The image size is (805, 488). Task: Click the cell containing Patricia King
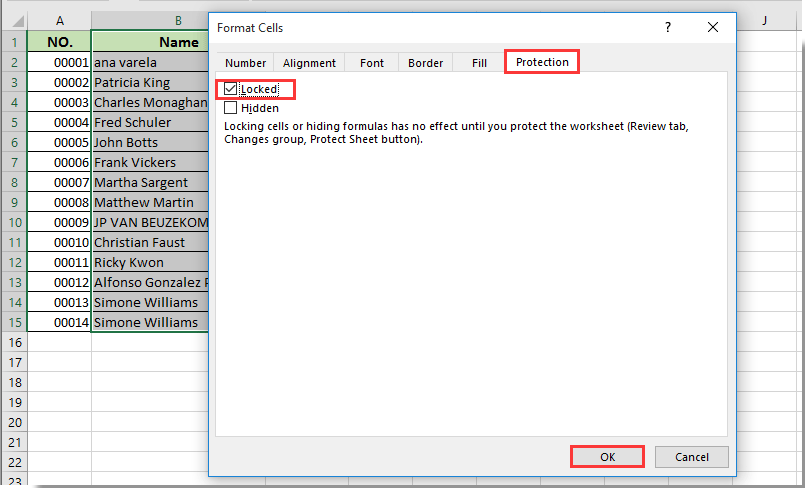pyautogui.click(x=150, y=82)
